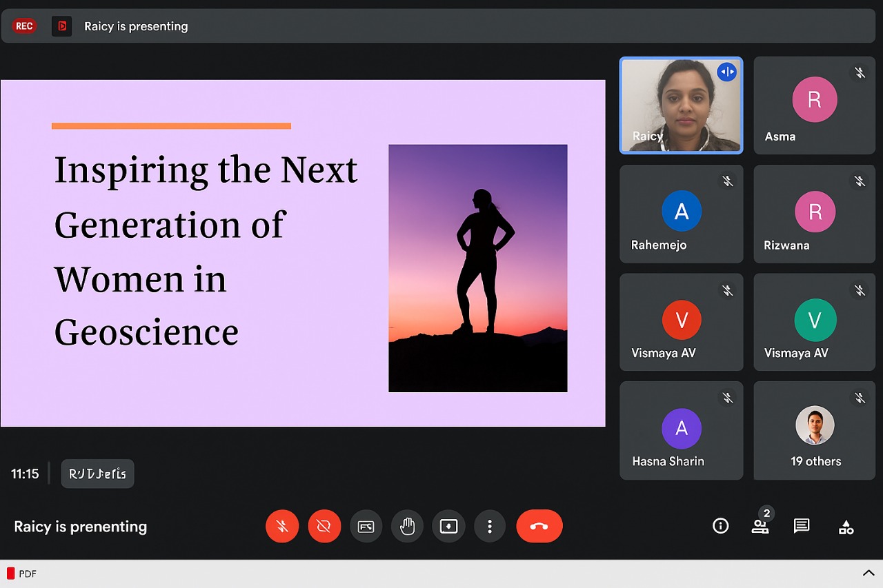Expand the 19 others tile
This screenshot has height=588, width=883.
coord(815,431)
